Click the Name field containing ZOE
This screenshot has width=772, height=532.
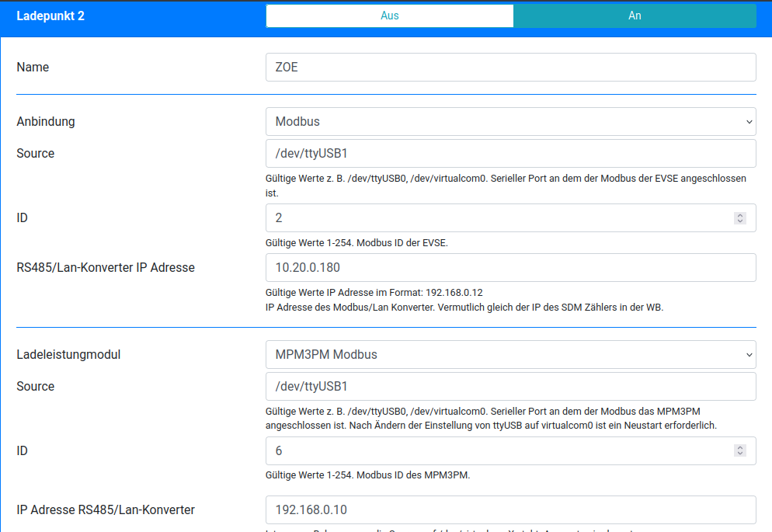point(510,68)
